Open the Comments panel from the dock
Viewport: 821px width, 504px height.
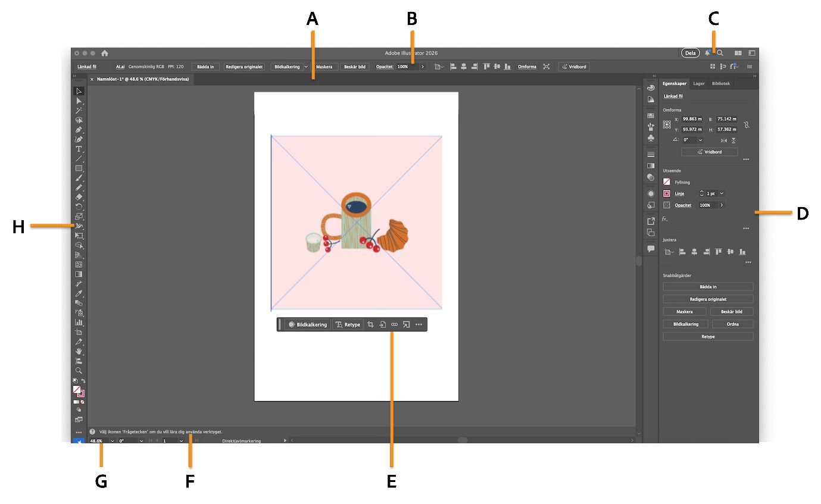[x=651, y=249]
